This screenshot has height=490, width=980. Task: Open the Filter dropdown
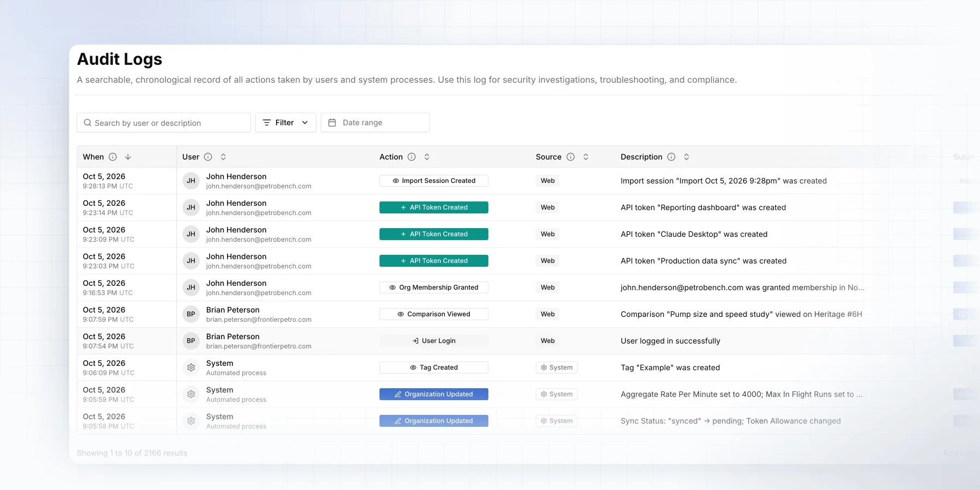[286, 122]
